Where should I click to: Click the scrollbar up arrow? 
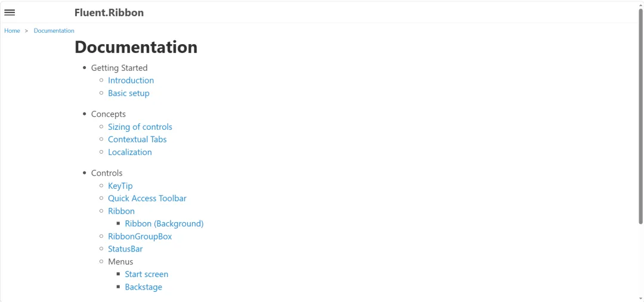[x=640, y=4]
